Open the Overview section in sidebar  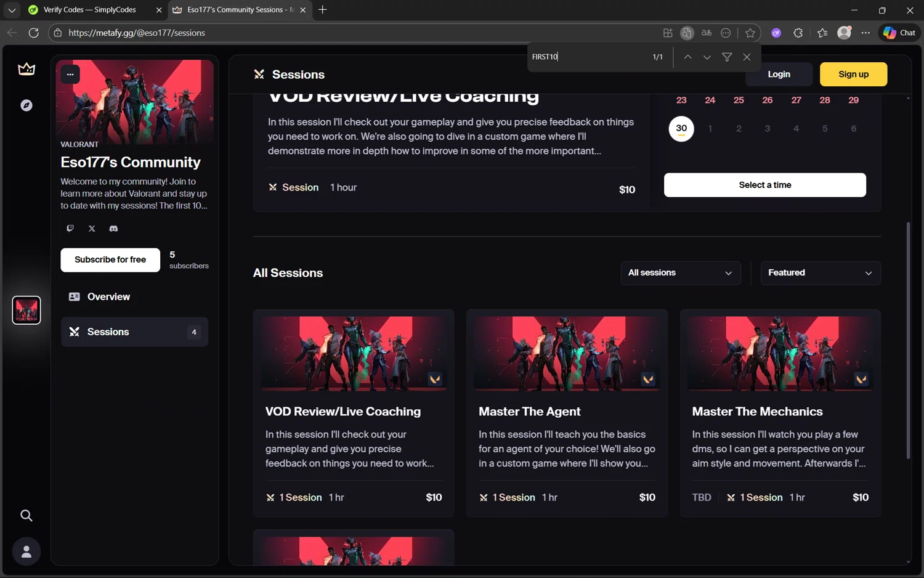[134, 297]
